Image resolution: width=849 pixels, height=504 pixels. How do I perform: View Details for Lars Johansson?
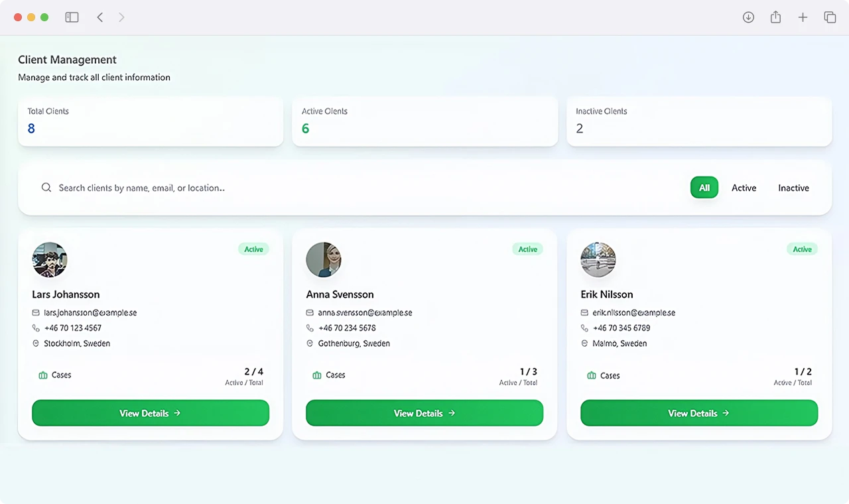[151, 413]
